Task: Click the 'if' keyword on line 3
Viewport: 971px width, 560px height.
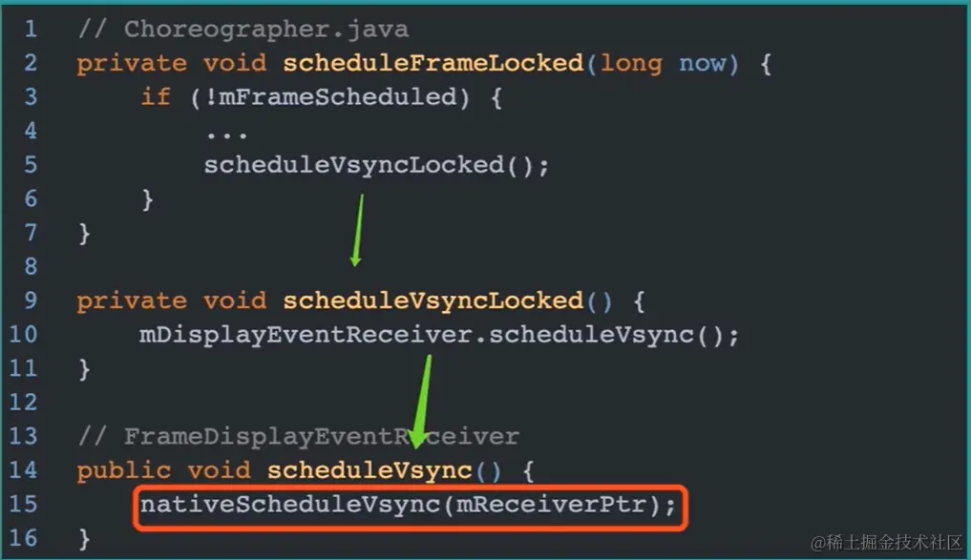Action: click(x=156, y=96)
